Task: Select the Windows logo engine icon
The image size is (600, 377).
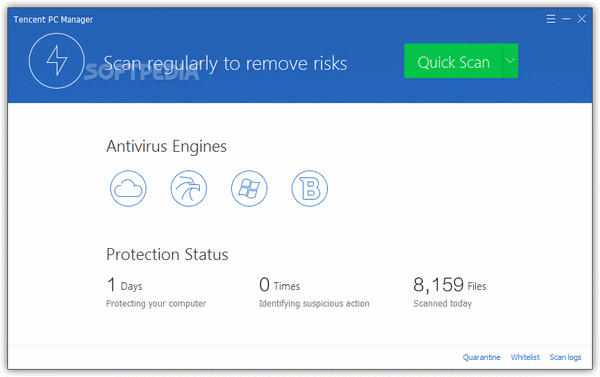Action: [x=249, y=188]
